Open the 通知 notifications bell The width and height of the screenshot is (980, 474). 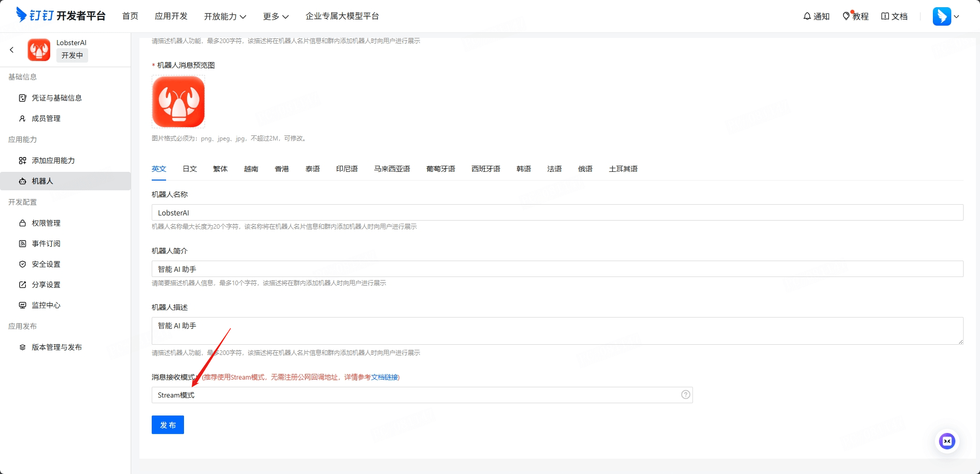click(816, 16)
